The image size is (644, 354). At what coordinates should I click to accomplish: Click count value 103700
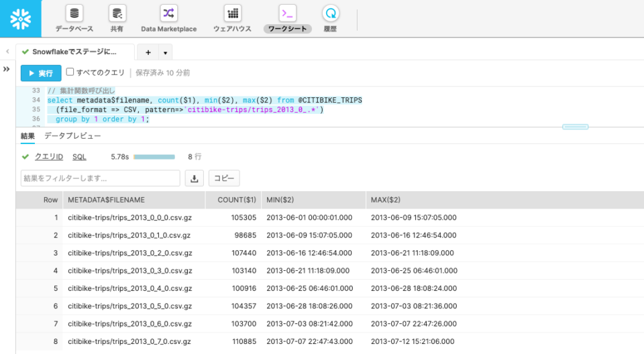[x=244, y=324]
